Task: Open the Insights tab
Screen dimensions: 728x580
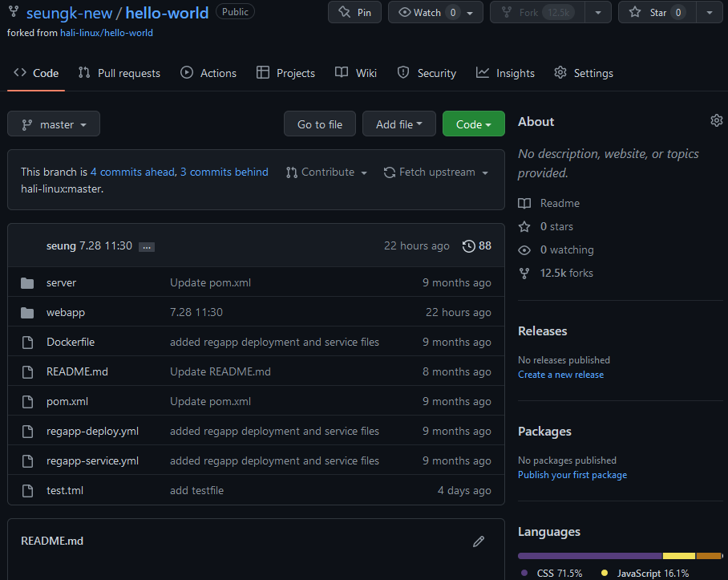Action: [x=505, y=73]
